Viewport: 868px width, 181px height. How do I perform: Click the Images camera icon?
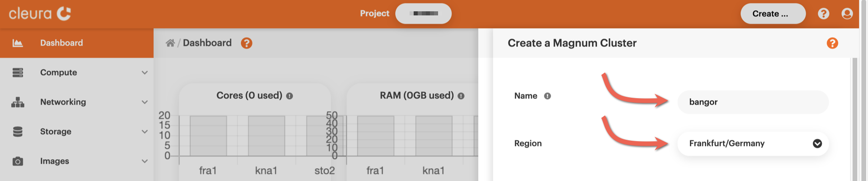pos(18,161)
